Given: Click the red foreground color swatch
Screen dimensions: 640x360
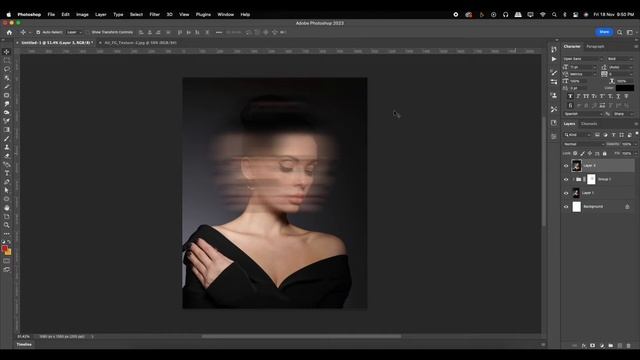Looking at the screenshot, I should tap(4, 249).
